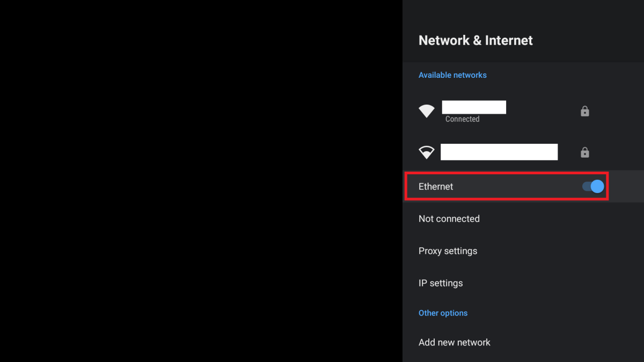Click Add new network
Viewport: 644px width, 362px height.
[454, 342]
